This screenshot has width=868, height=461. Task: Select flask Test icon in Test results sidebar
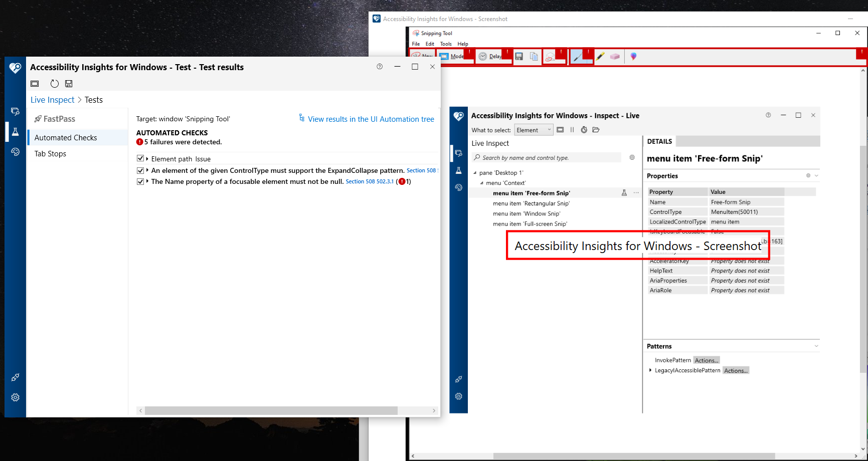(15, 132)
